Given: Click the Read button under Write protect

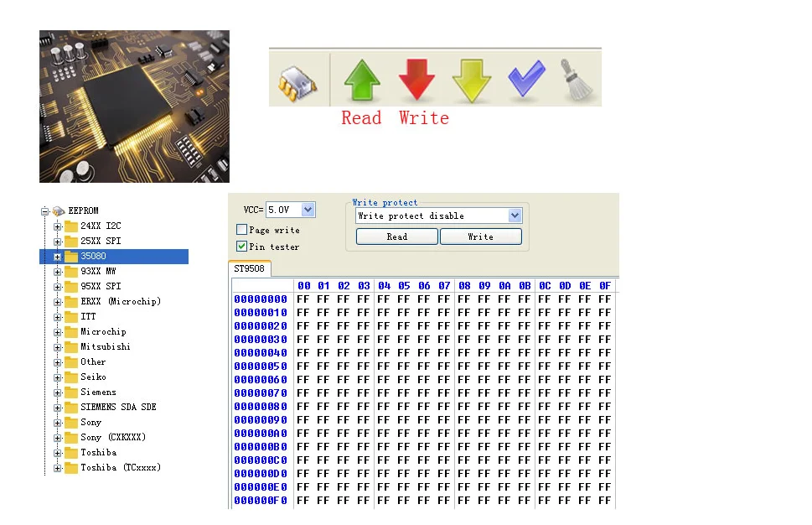Looking at the screenshot, I should [396, 237].
